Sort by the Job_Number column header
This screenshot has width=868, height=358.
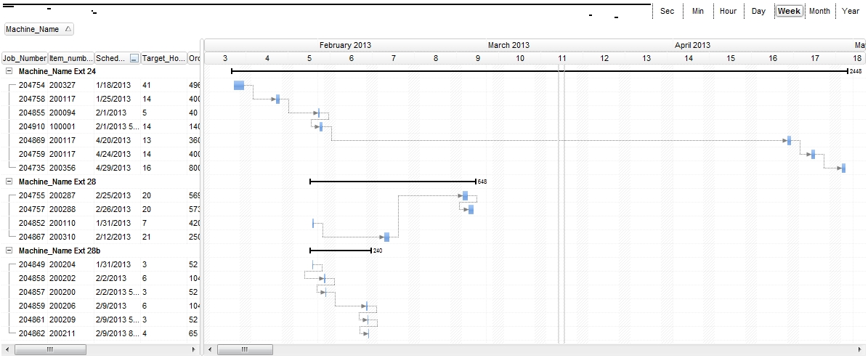coord(25,58)
